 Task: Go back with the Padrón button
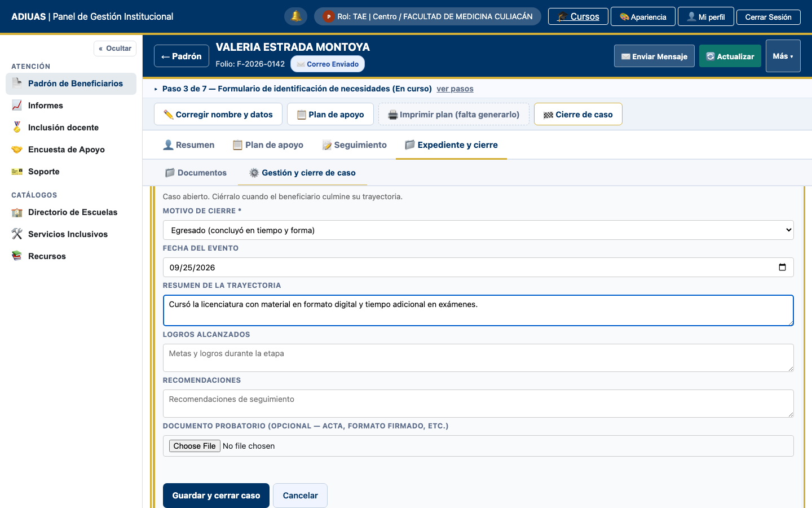(x=182, y=56)
